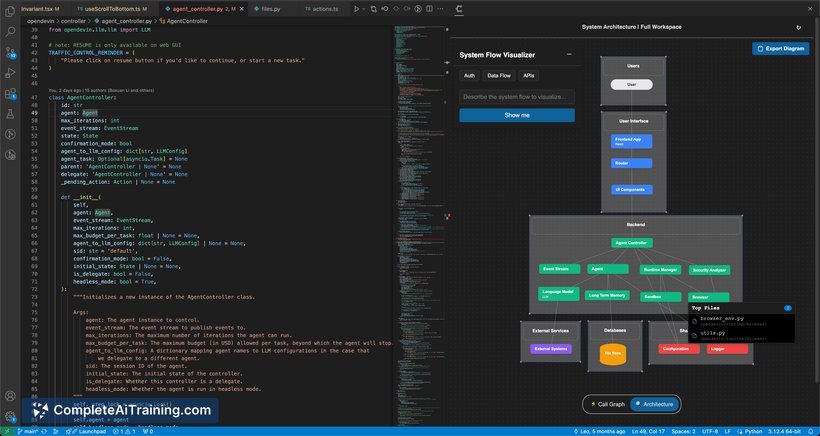Select the File Store database node
The height and width of the screenshot is (436, 820).
(613, 354)
